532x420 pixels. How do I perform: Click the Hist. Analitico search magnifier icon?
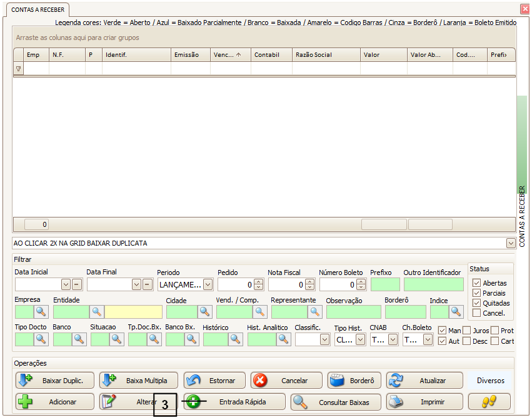tap(284, 339)
